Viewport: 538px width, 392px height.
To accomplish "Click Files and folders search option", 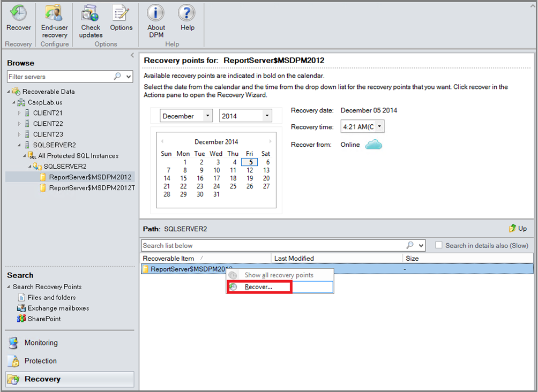I will [51, 297].
